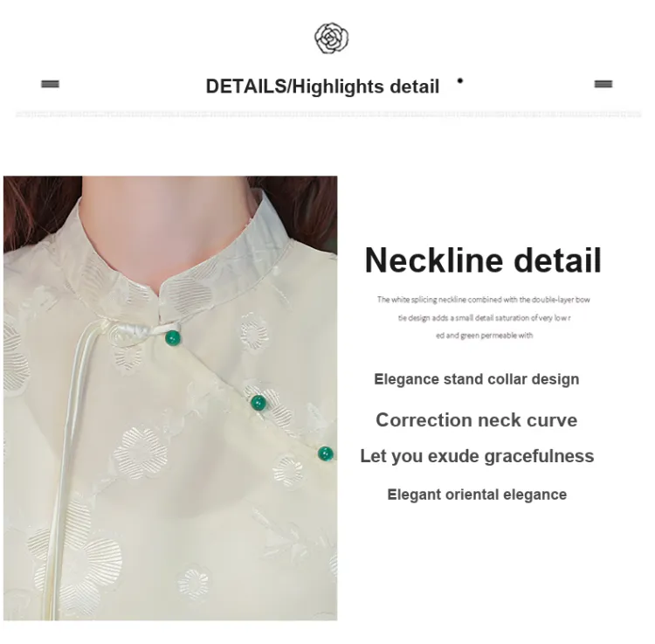Screen dimensions: 655x644
Task: Click the Elegance stand collar design text
Action: (477, 379)
